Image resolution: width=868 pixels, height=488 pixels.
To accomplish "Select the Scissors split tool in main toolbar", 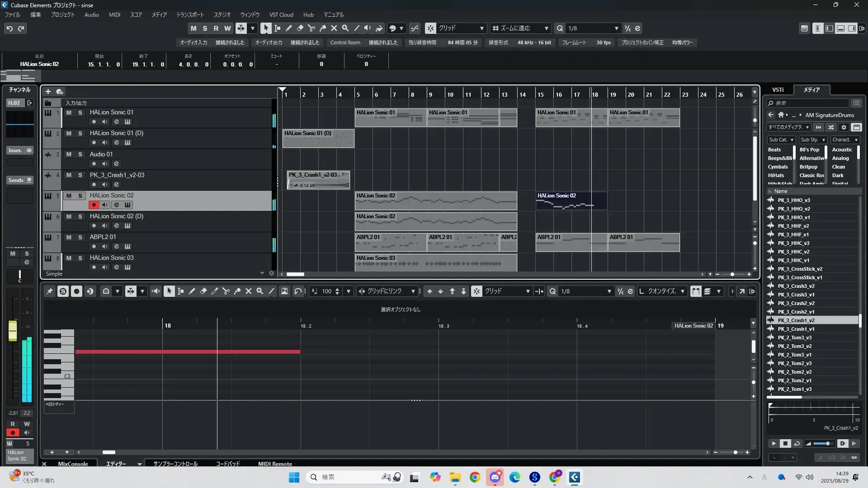I will tap(311, 28).
